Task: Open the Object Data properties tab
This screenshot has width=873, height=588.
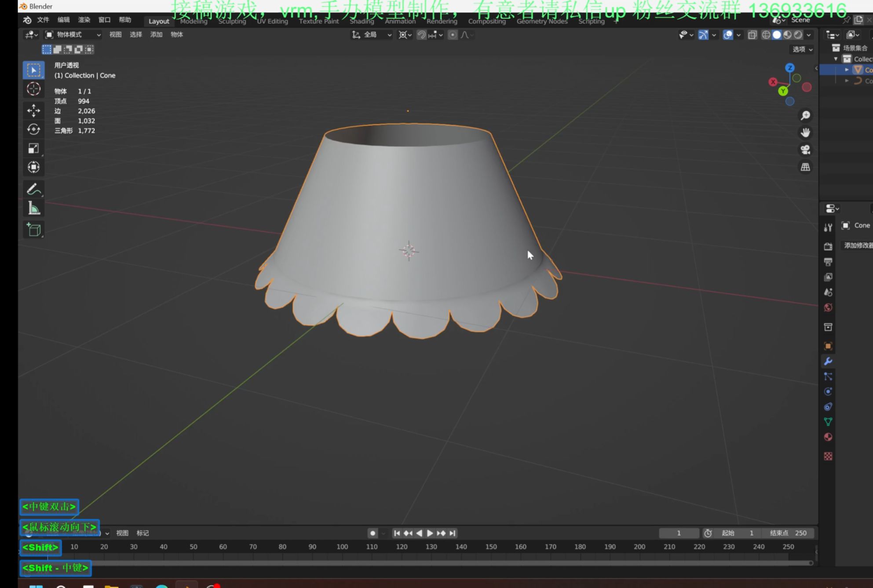Action: 828,422
